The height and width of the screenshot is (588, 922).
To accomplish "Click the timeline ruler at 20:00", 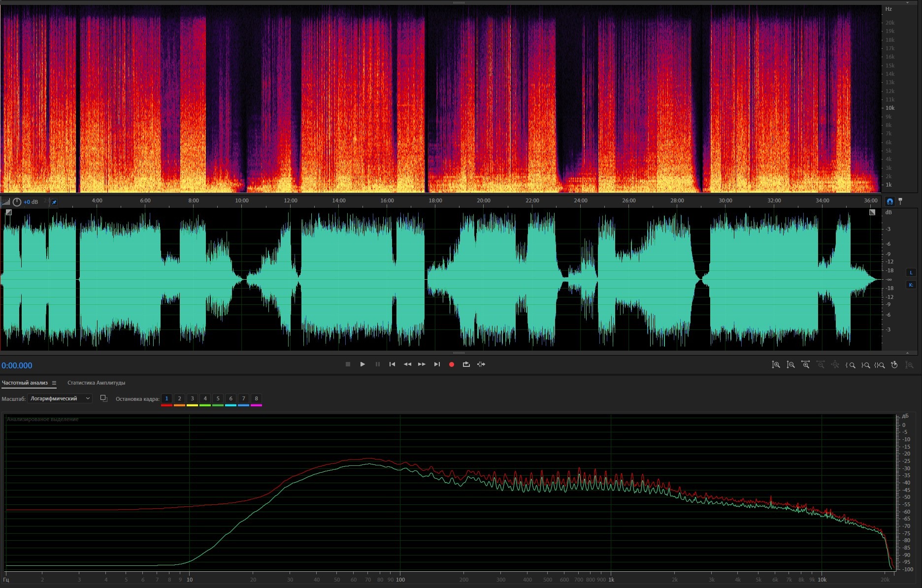I will click(483, 201).
